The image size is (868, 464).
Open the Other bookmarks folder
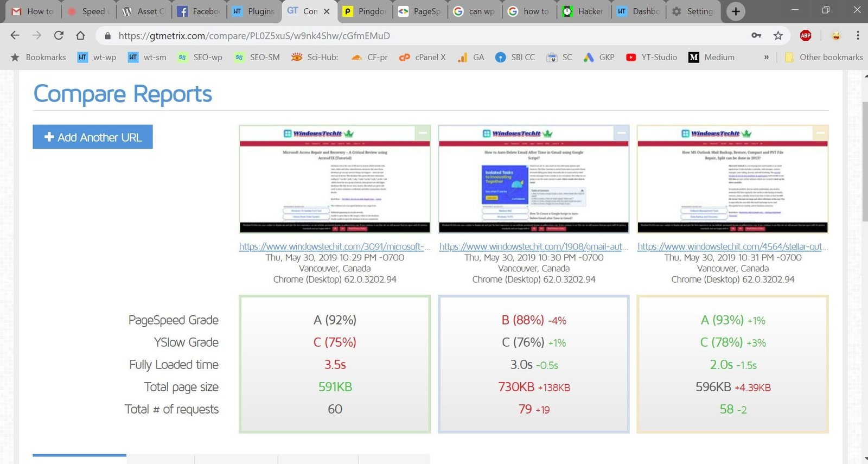(x=824, y=58)
